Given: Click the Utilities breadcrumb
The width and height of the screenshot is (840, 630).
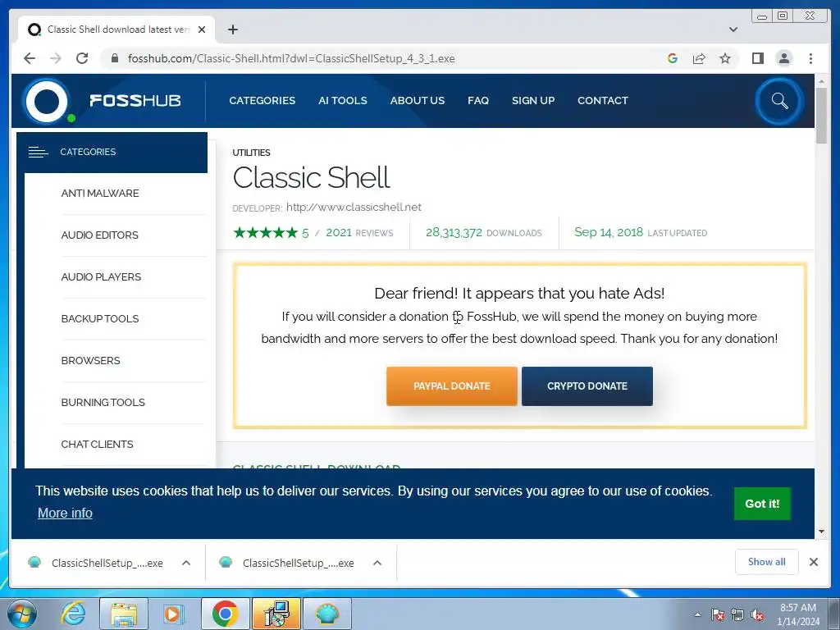Looking at the screenshot, I should (251, 153).
